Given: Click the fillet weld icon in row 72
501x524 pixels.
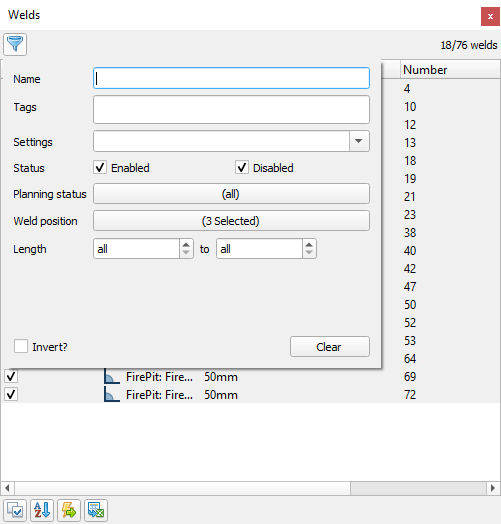Looking at the screenshot, I should click(x=112, y=394).
